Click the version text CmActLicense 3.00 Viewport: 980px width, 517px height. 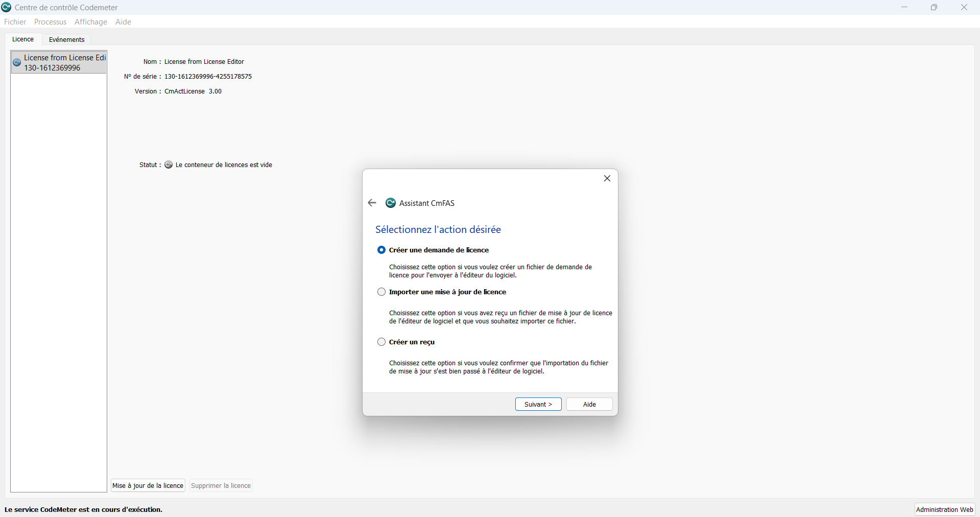(x=193, y=91)
